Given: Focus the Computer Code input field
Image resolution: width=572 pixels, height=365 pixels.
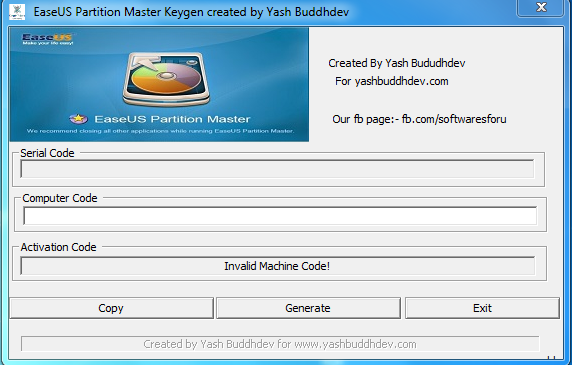Looking at the screenshot, I should pos(280,216).
